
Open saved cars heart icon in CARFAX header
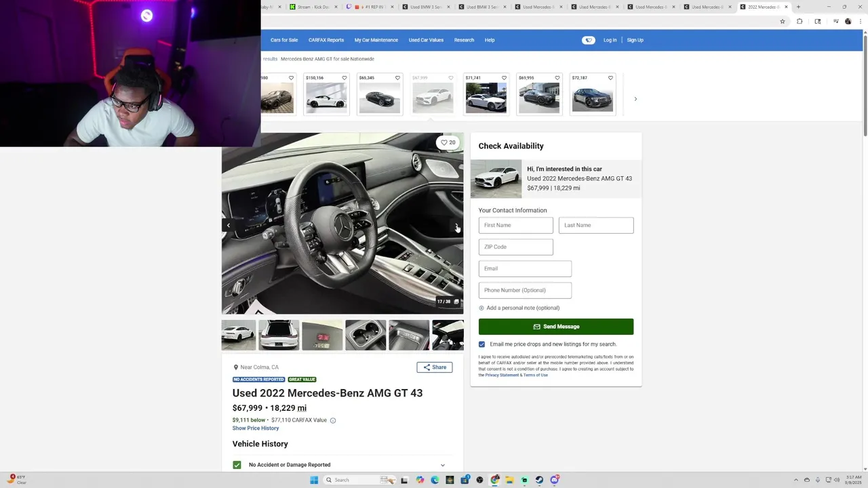coord(588,40)
